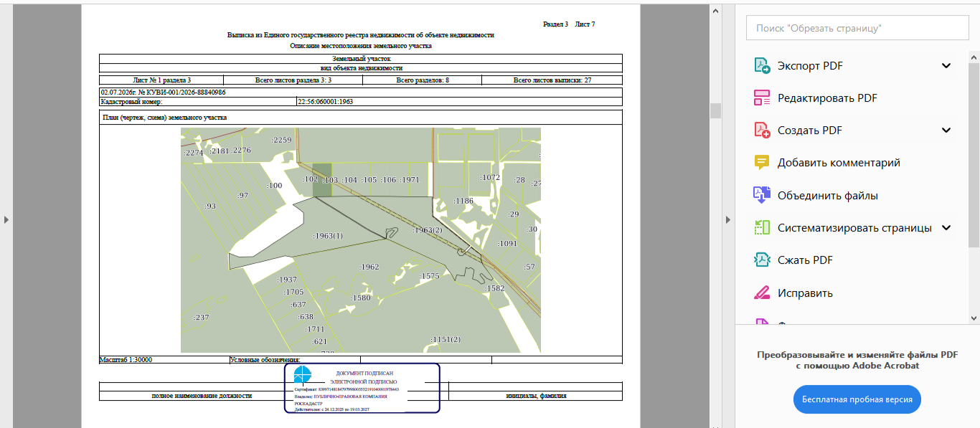Select the Объединить файлы label
This screenshot has height=428, width=980.
point(828,196)
